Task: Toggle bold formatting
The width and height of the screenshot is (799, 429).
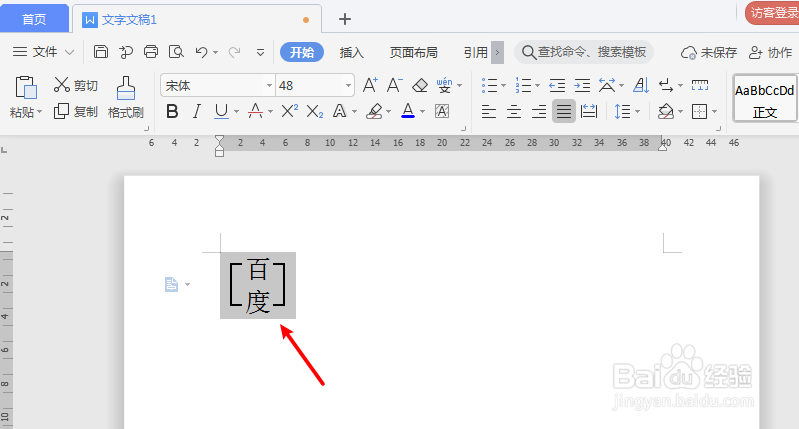Action: click(x=172, y=111)
